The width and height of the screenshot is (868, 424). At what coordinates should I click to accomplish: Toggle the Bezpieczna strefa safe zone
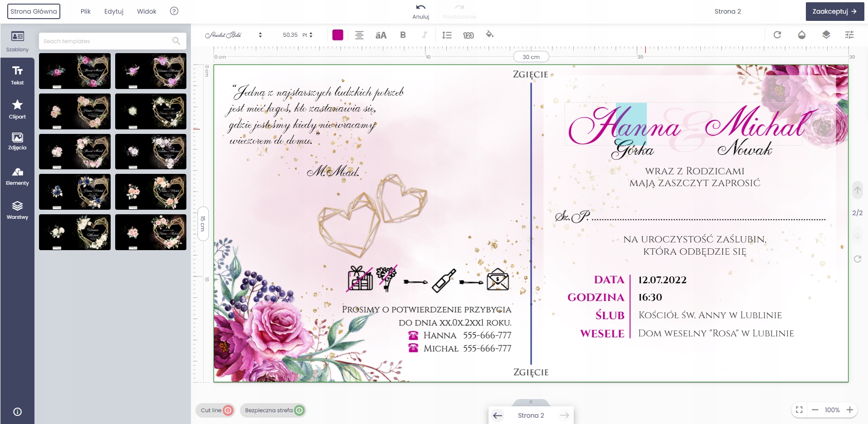(x=273, y=410)
